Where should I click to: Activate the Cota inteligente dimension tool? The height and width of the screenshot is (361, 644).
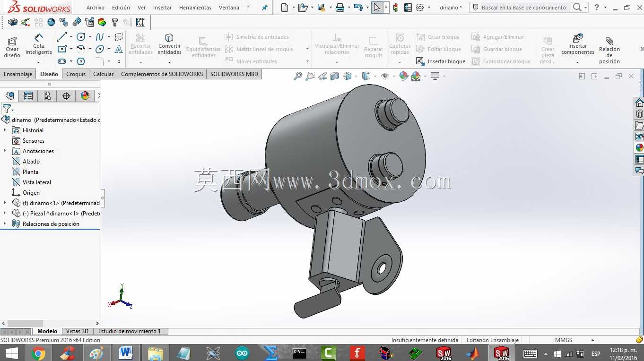[x=39, y=43]
